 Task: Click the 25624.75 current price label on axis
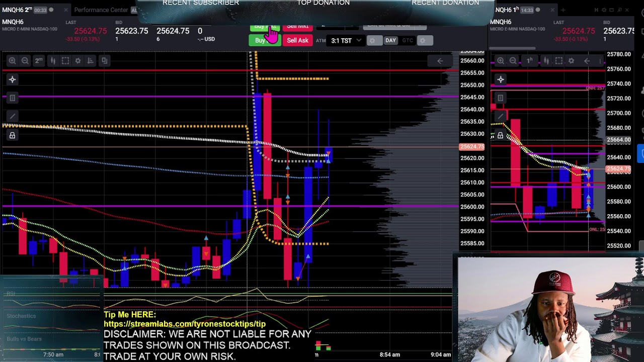click(472, 147)
